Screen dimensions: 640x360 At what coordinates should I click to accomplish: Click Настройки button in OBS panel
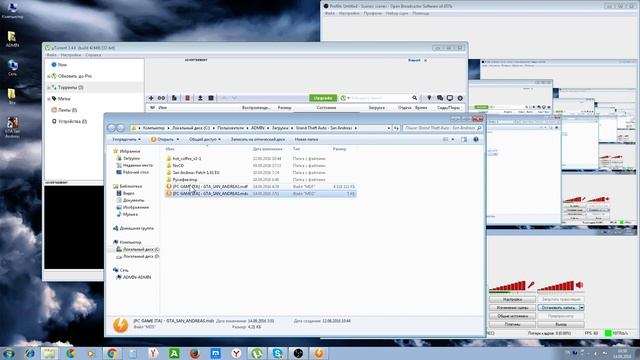[512, 300]
